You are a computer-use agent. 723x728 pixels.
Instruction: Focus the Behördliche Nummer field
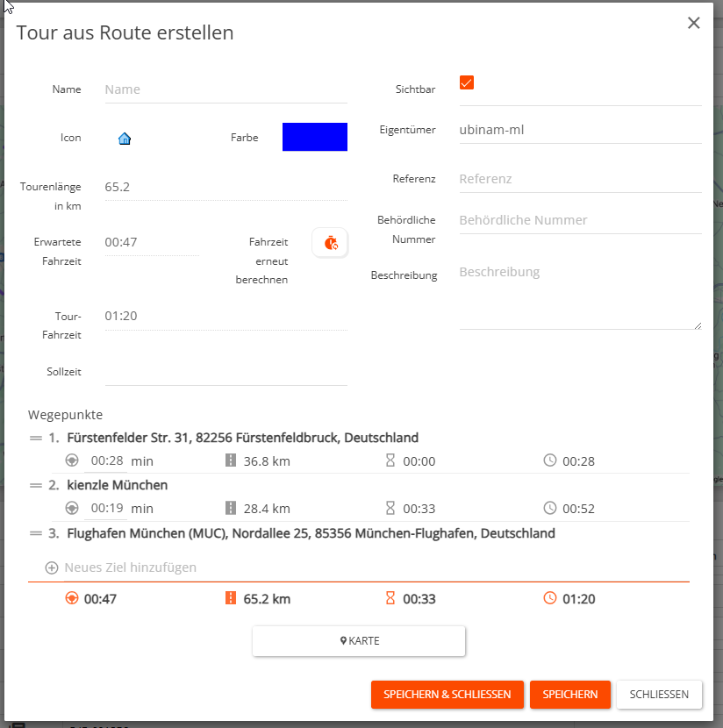tap(579, 220)
